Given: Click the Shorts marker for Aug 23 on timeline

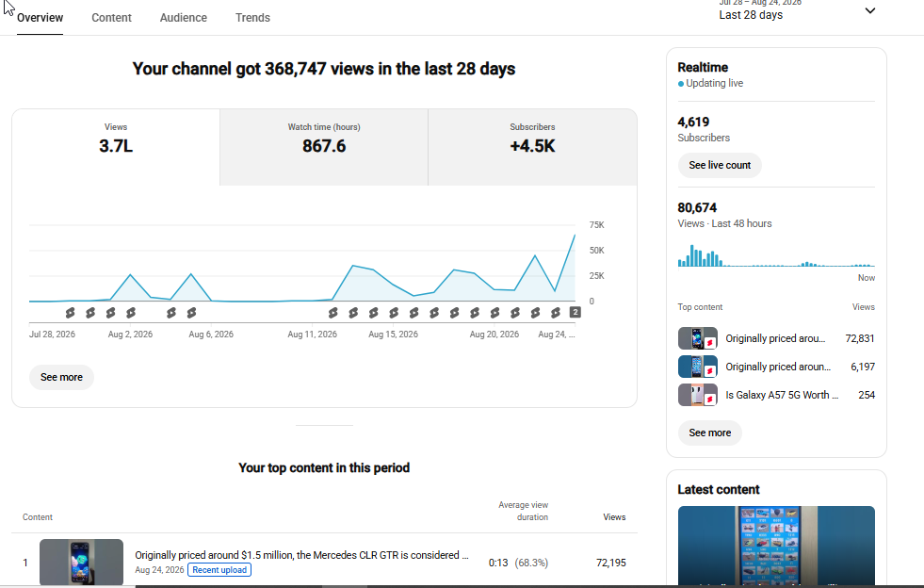Looking at the screenshot, I should point(556,313).
